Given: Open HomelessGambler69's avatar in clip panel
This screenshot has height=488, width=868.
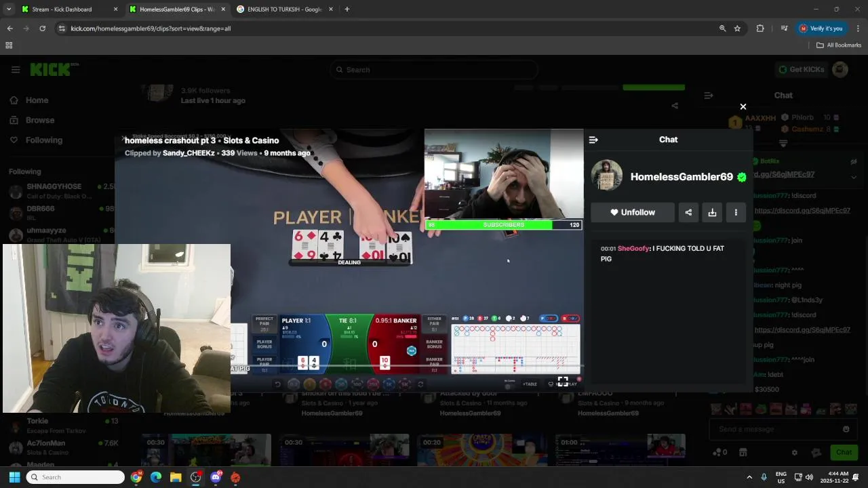Looking at the screenshot, I should (x=607, y=176).
